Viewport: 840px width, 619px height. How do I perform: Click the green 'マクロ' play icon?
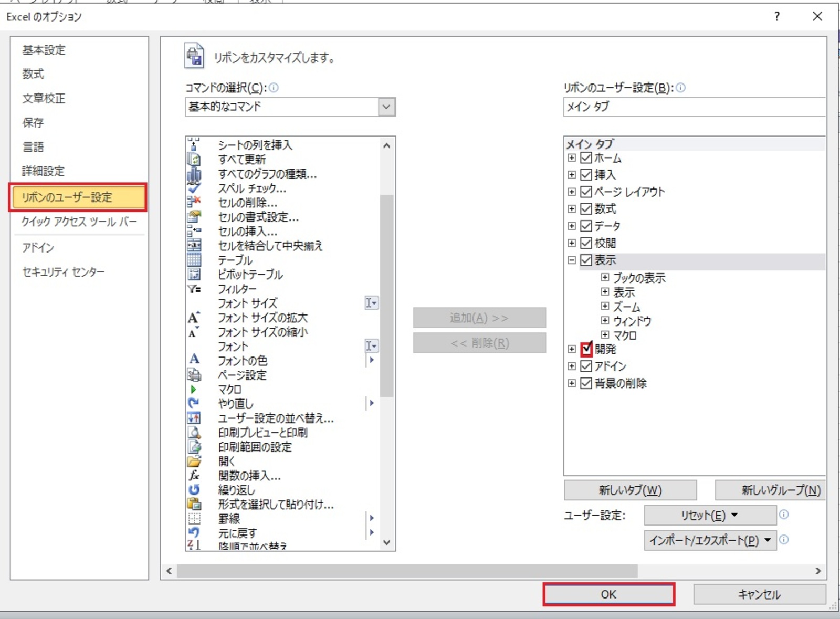pyautogui.click(x=193, y=390)
